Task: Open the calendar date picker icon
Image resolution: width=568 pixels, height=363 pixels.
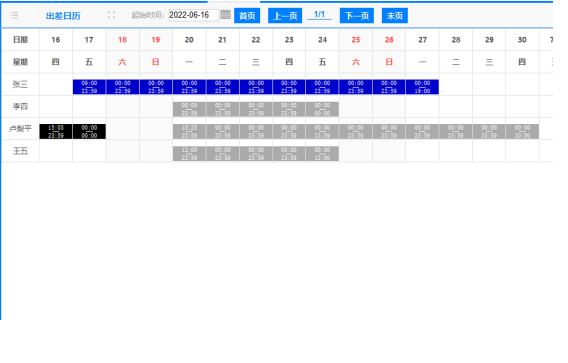Action: point(225,14)
